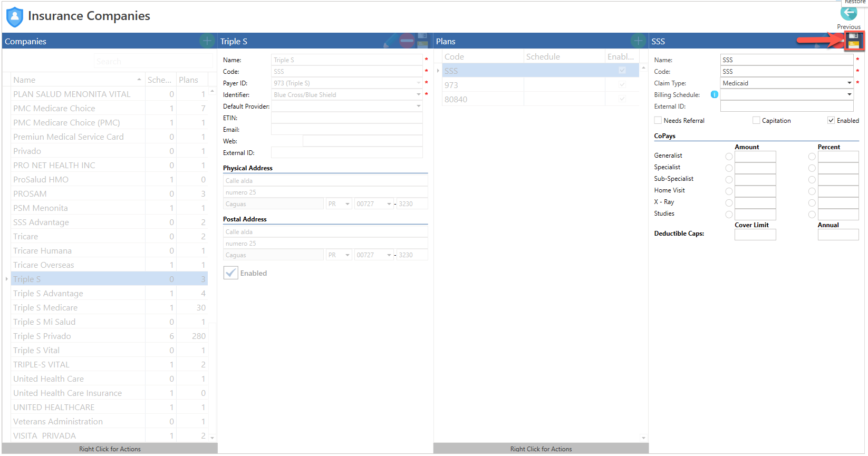Open the Postal Address zip code dropdown 00727

[389, 255]
